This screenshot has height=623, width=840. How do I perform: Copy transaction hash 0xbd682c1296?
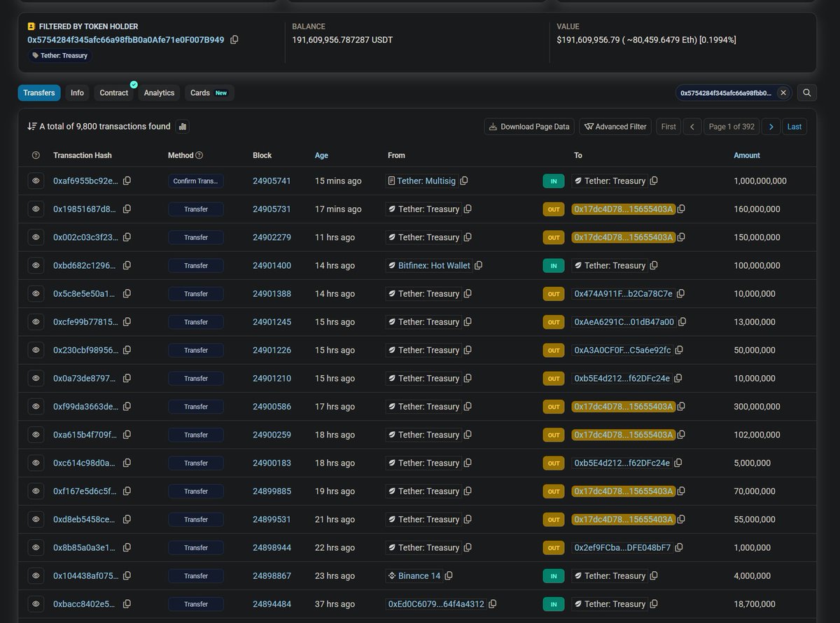[127, 265]
